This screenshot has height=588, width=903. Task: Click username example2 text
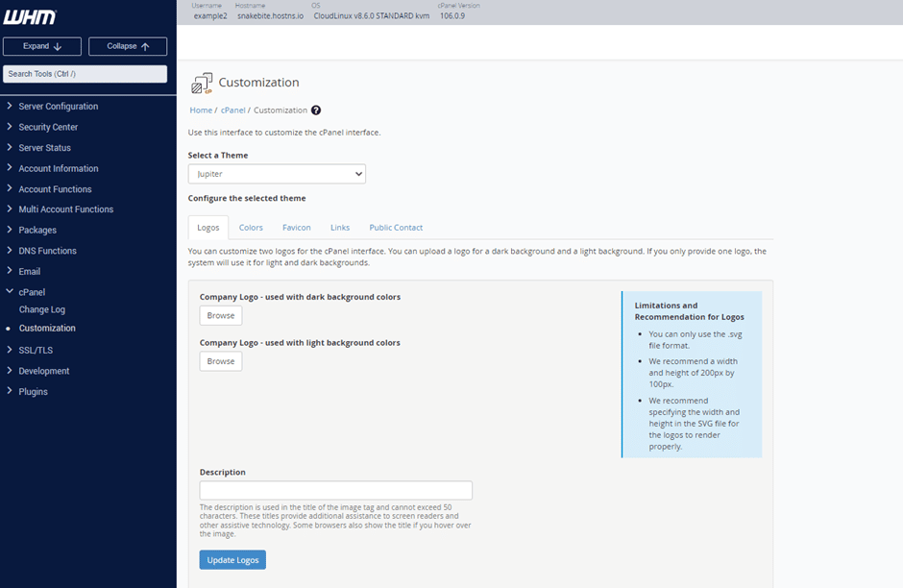click(210, 16)
